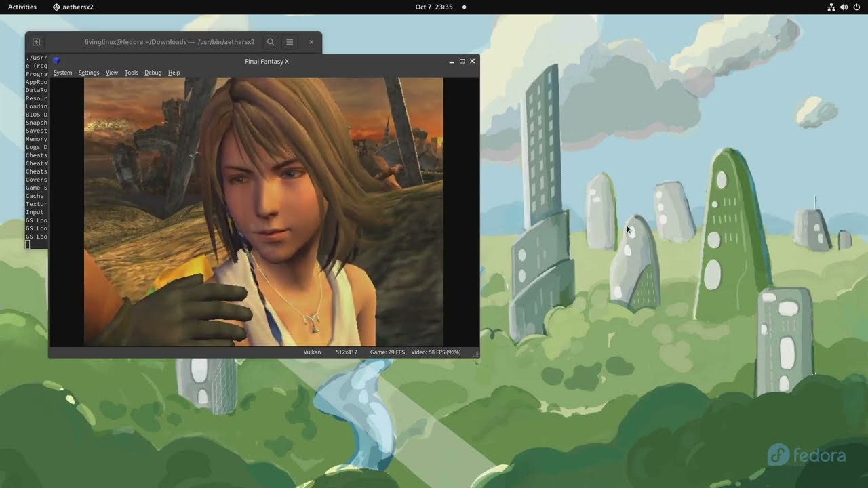Open the Help menu

point(174,73)
